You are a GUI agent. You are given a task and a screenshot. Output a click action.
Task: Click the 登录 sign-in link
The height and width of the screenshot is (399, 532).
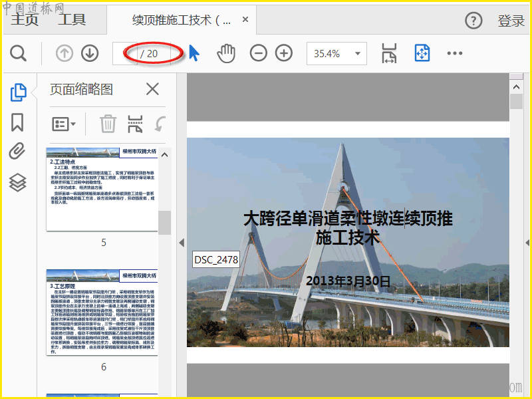[511, 21]
